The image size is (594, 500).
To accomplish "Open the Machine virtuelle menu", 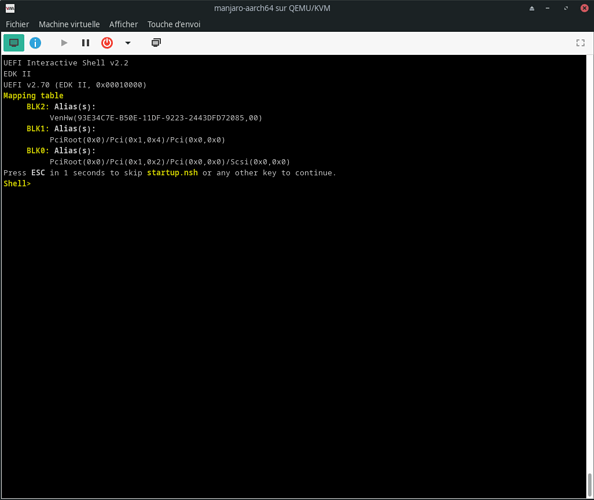I will tap(69, 24).
